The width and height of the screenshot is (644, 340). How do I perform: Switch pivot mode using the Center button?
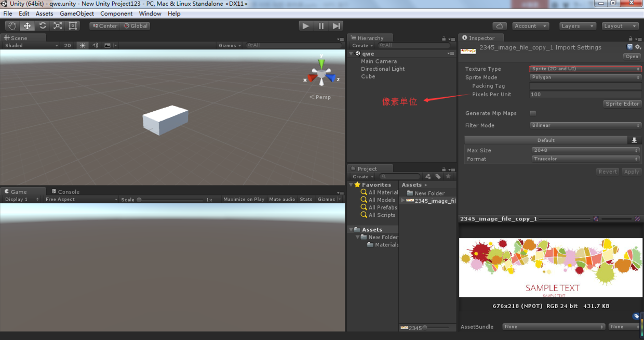104,25
